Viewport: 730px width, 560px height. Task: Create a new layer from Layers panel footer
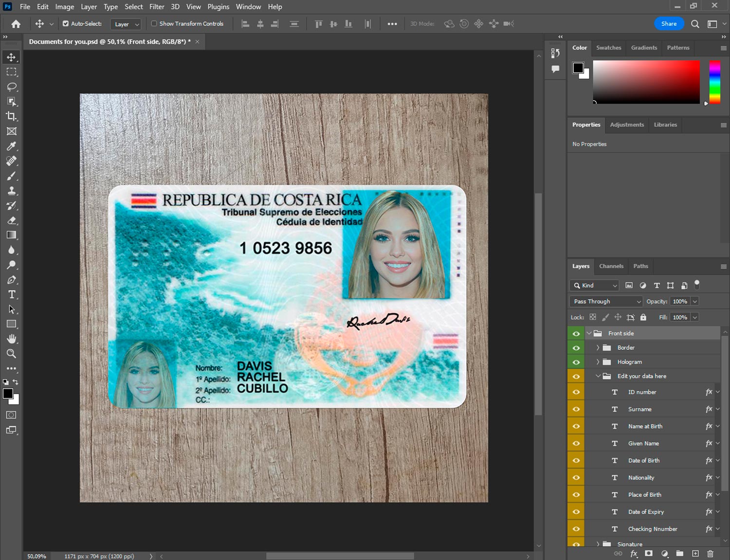(695, 554)
